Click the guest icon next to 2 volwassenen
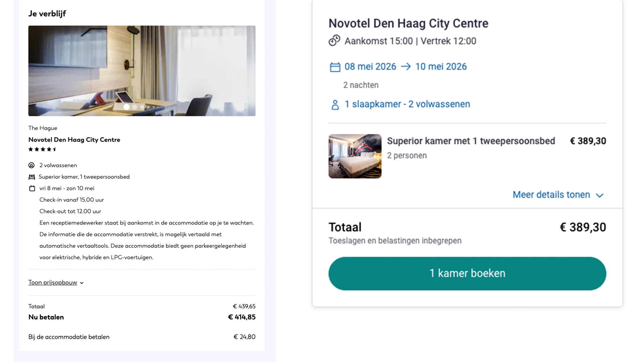This screenshot has height=362, width=644. pos(32,165)
